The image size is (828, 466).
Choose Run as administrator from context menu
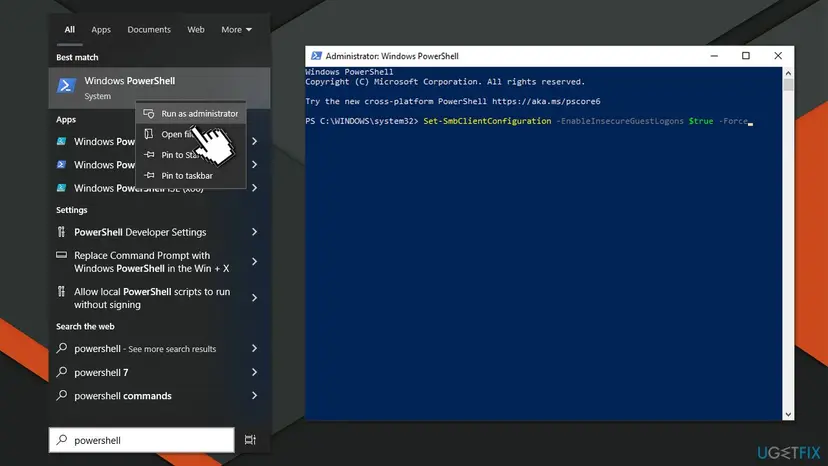pyautogui.click(x=191, y=114)
